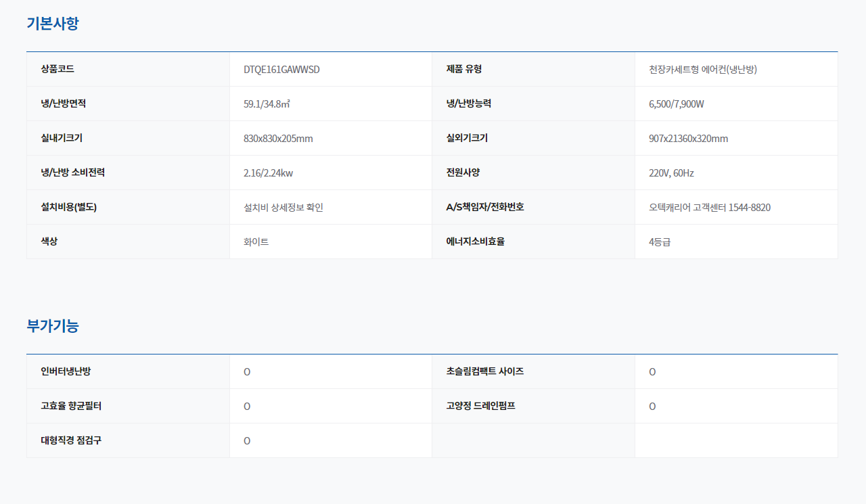866x504 pixels.
Task: Click the 기본사항 section heading
Action: pyautogui.click(x=53, y=24)
